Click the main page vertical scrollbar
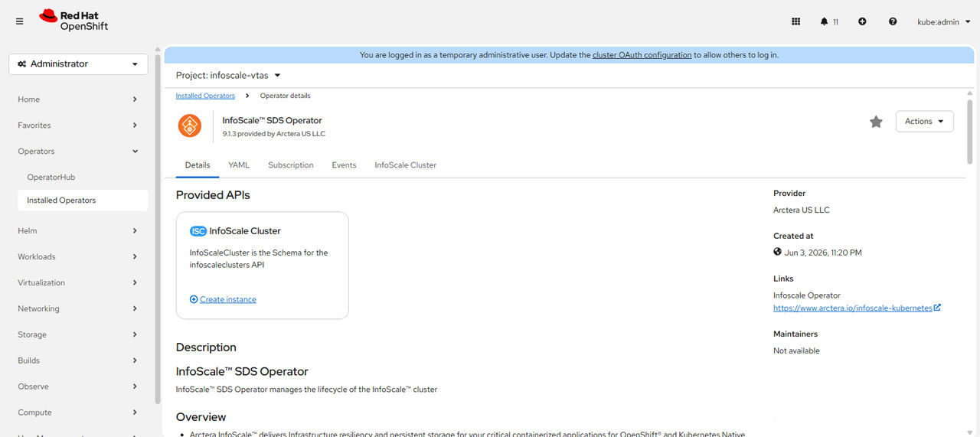This screenshot has width=980, height=437. click(970, 130)
